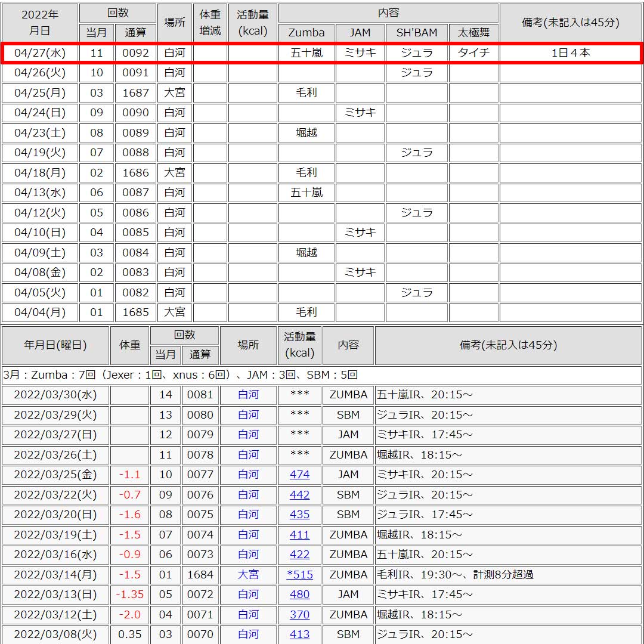This screenshot has height=644, width=644.
Task: Click 白河 link in 2022/03/26 row
Action: 248,454
